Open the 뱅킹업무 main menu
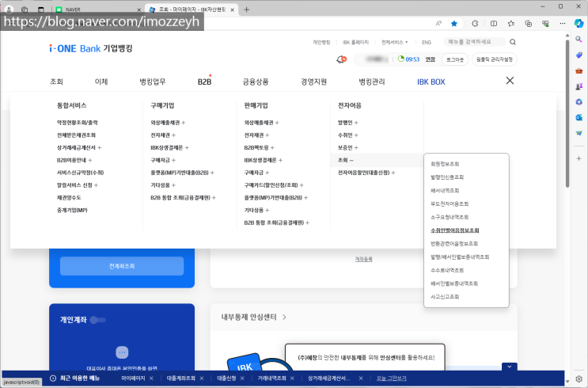 pos(153,82)
